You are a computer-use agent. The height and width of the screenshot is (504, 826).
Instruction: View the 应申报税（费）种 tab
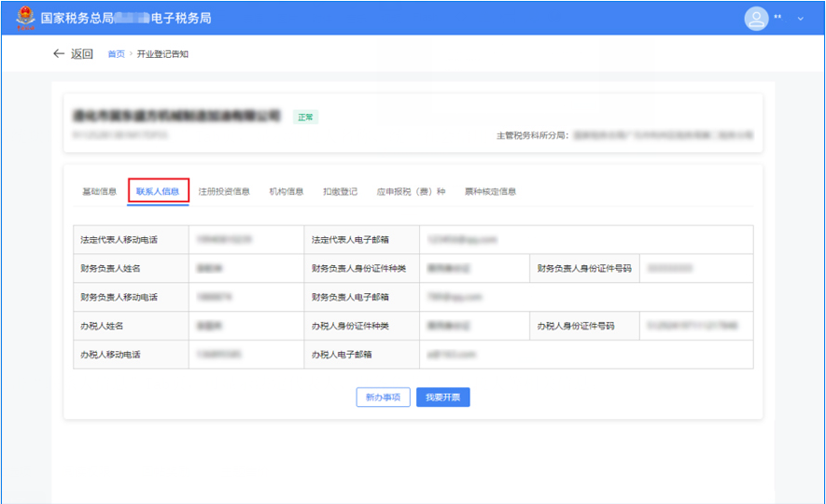point(411,191)
